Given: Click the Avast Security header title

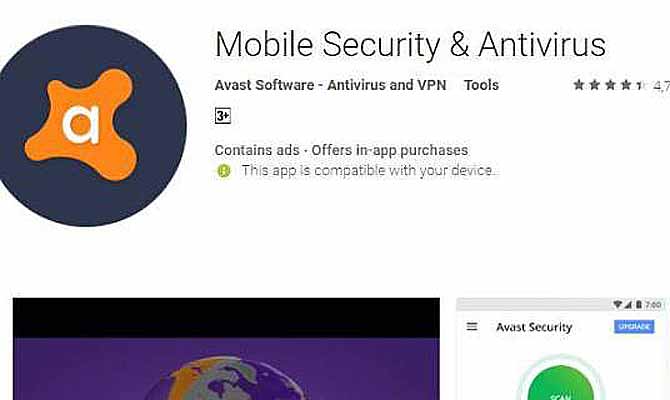Looking at the screenshot, I should click(534, 327).
